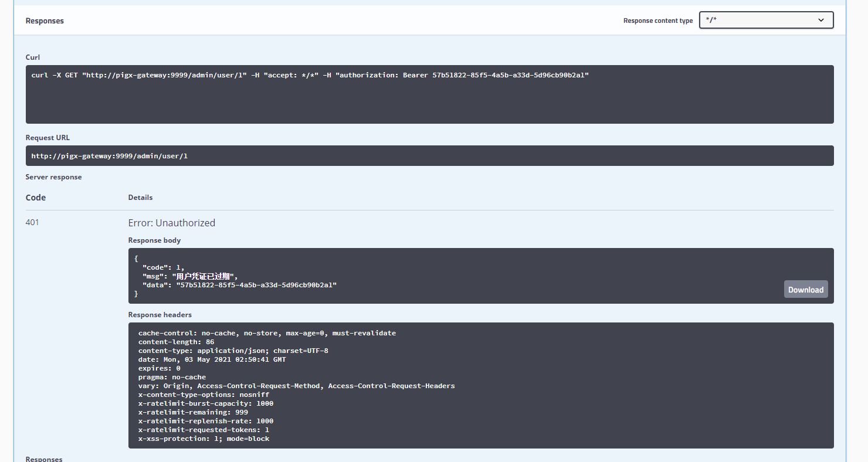Image resolution: width=868 pixels, height=462 pixels.
Task: Click the 401 status code
Action: point(32,222)
